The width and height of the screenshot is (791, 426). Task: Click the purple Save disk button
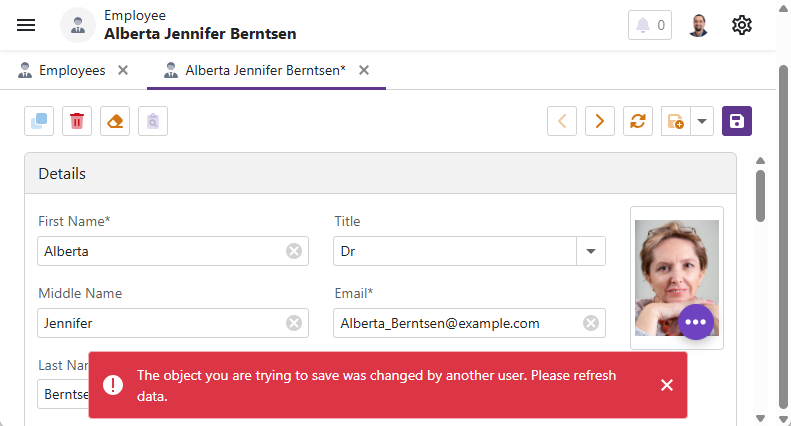[737, 121]
